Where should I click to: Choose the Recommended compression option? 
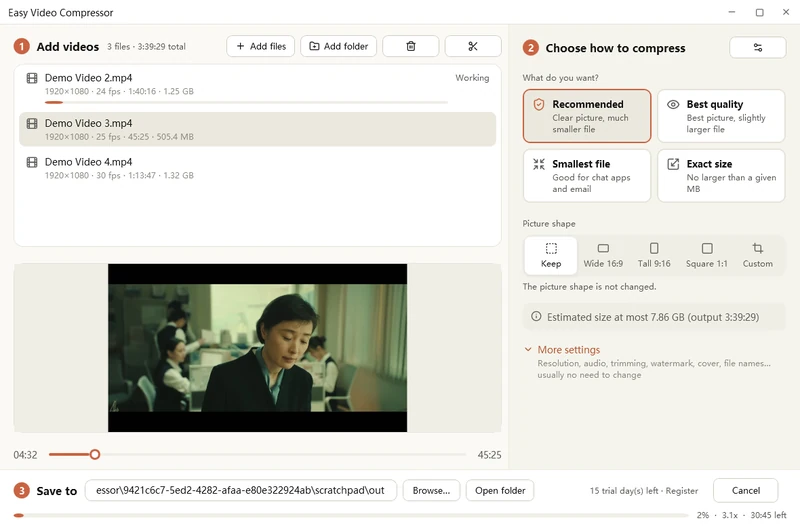click(x=587, y=116)
